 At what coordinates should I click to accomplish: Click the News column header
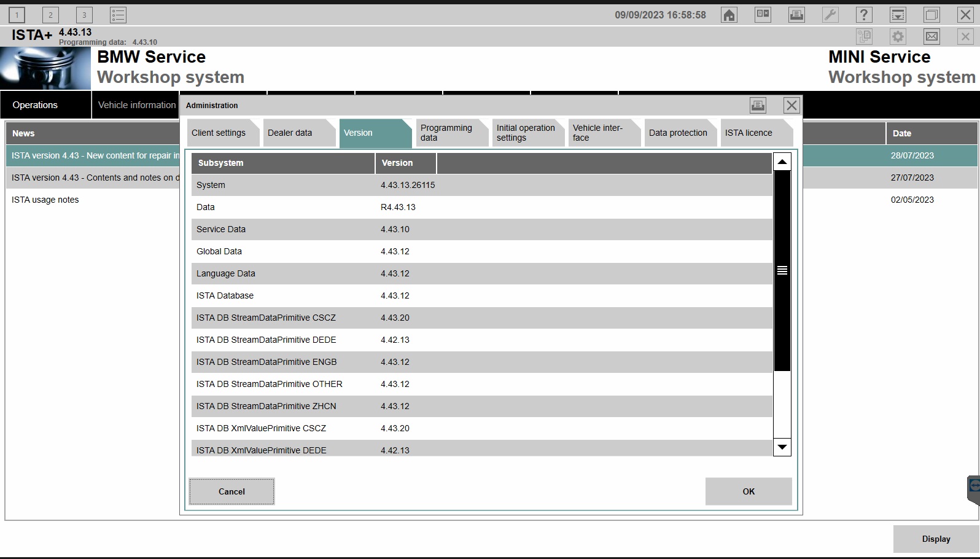(x=92, y=133)
